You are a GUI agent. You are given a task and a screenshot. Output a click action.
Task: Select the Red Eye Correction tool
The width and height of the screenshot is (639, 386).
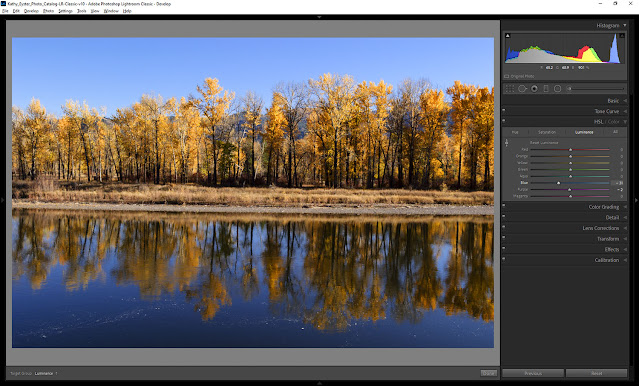[534, 88]
